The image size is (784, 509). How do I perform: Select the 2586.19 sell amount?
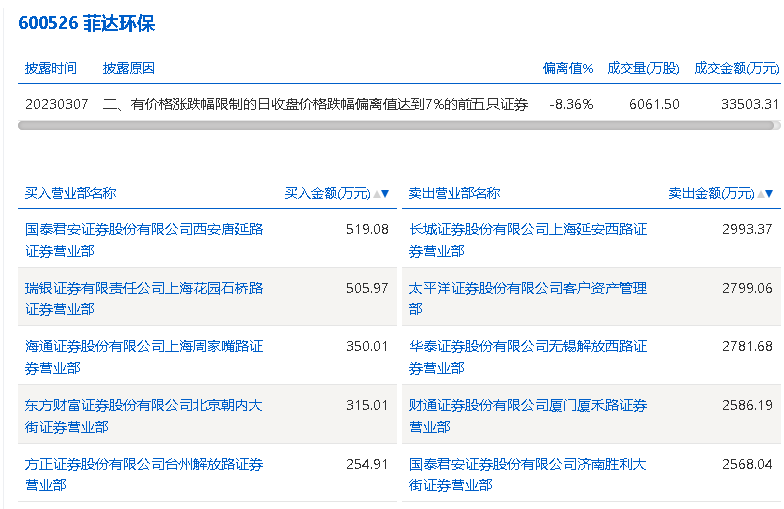pyautogui.click(x=747, y=405)
